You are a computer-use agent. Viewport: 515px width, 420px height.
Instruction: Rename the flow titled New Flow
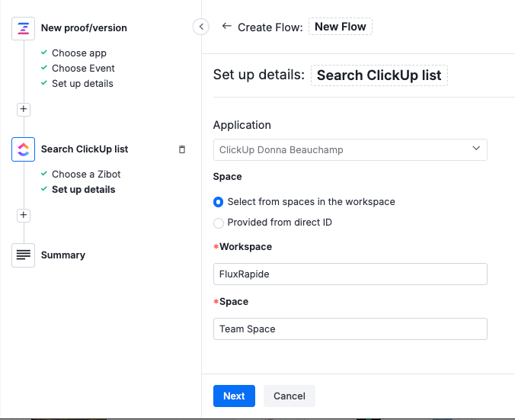[x=341, y=27]
